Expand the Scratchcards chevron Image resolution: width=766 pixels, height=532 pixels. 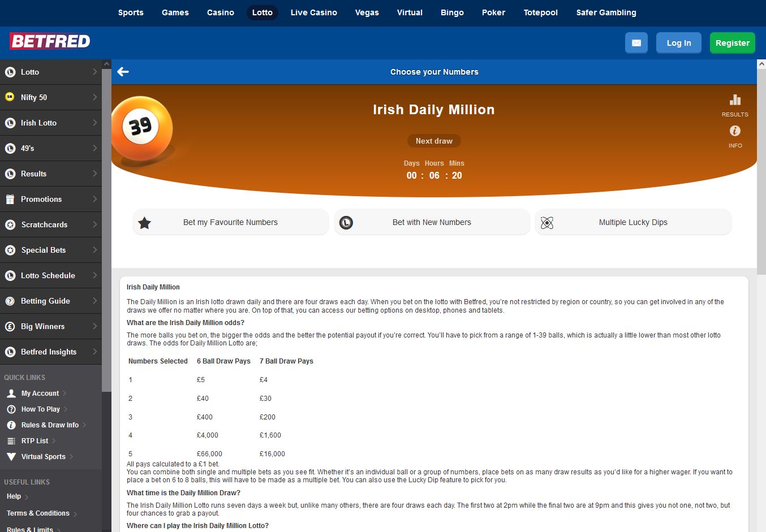click(x=94, y=224)
